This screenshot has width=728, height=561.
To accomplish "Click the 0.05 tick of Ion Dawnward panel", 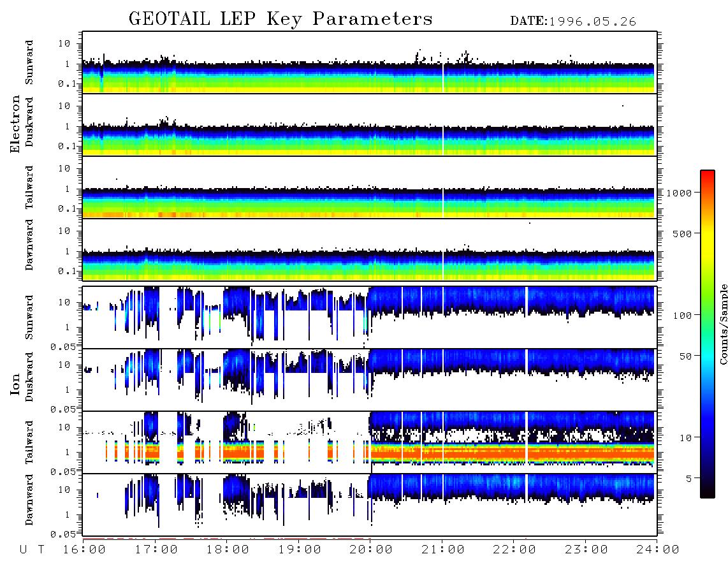I will click(63, 534).
